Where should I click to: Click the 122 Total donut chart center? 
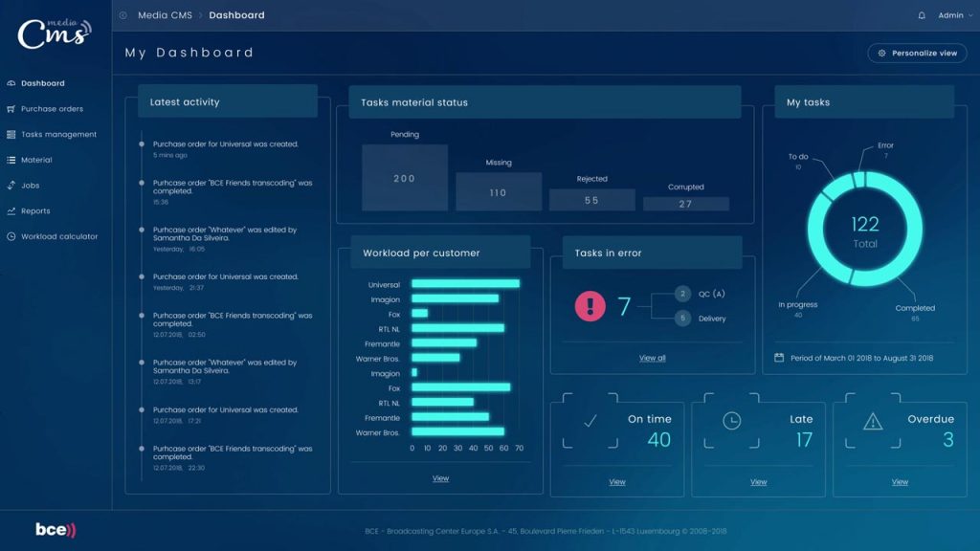[x=864, y=230]
